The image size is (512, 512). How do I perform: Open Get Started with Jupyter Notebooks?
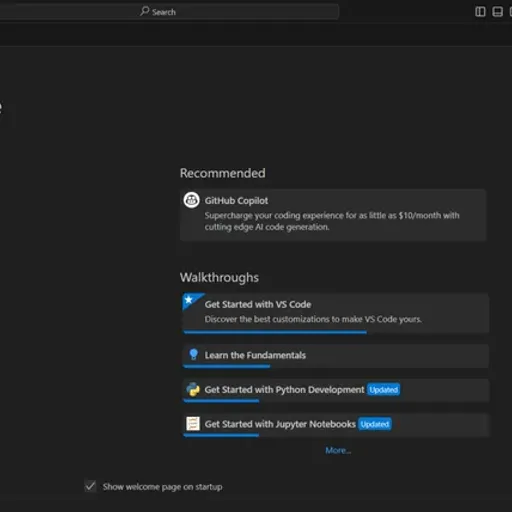coord(336,425)
